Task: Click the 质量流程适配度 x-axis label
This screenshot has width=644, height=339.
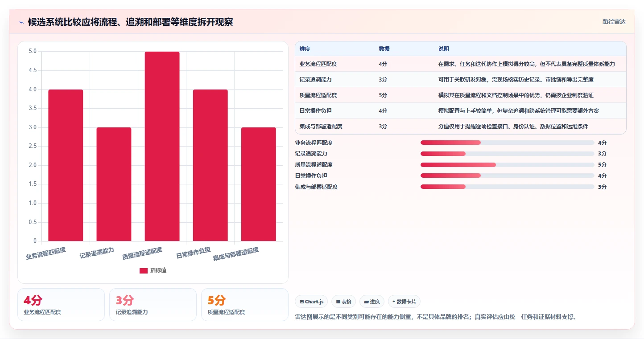Action: 142,253
